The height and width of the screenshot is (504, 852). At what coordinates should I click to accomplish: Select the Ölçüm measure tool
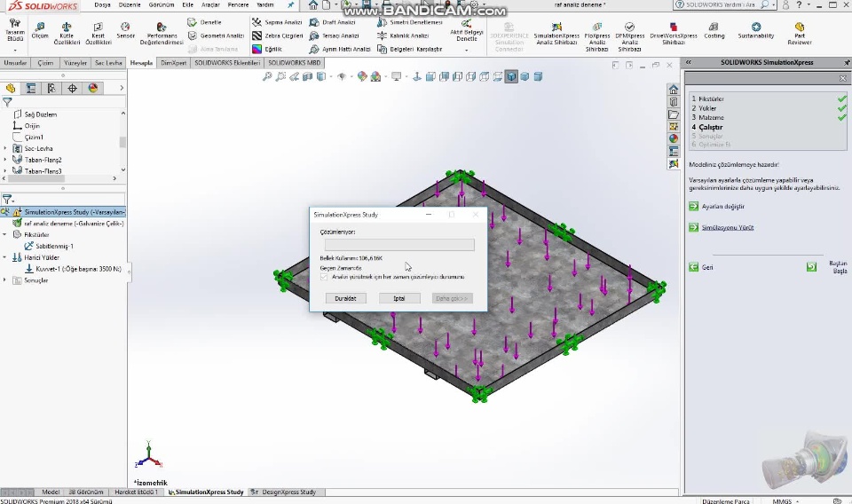40,30
